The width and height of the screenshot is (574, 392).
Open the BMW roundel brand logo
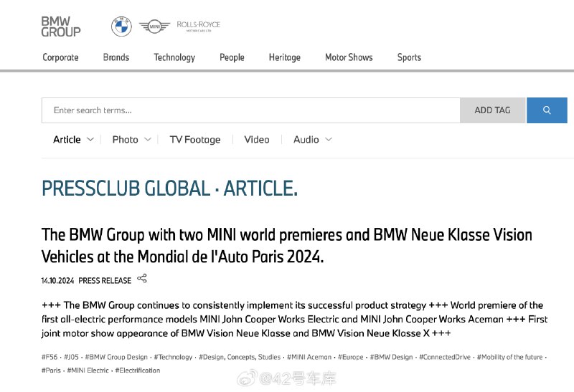(121, 27)
